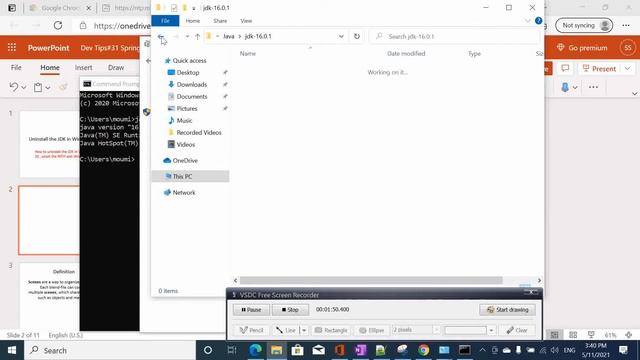Select the Ellipse drawing tool

[371, 330]
